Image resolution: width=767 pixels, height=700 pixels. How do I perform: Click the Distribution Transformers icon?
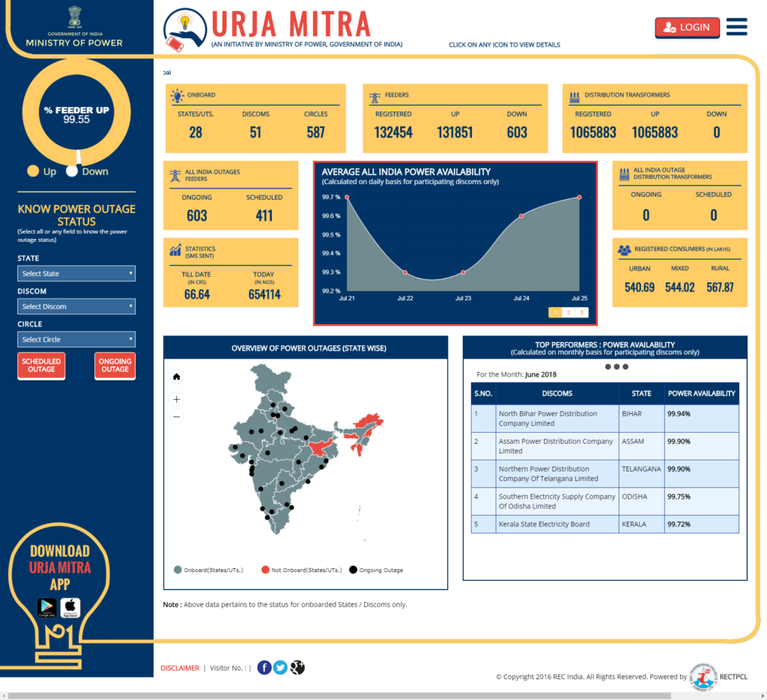[x=574, y=95]
